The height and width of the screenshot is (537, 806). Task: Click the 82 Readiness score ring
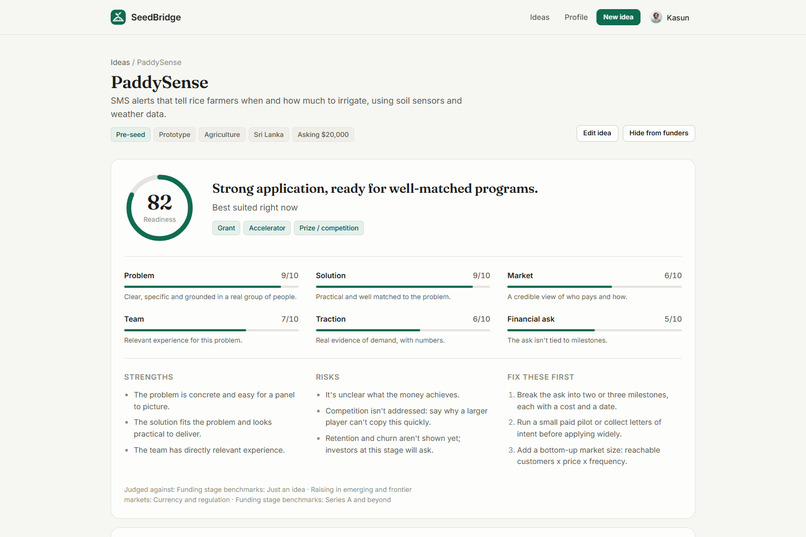tap(159, 208)
